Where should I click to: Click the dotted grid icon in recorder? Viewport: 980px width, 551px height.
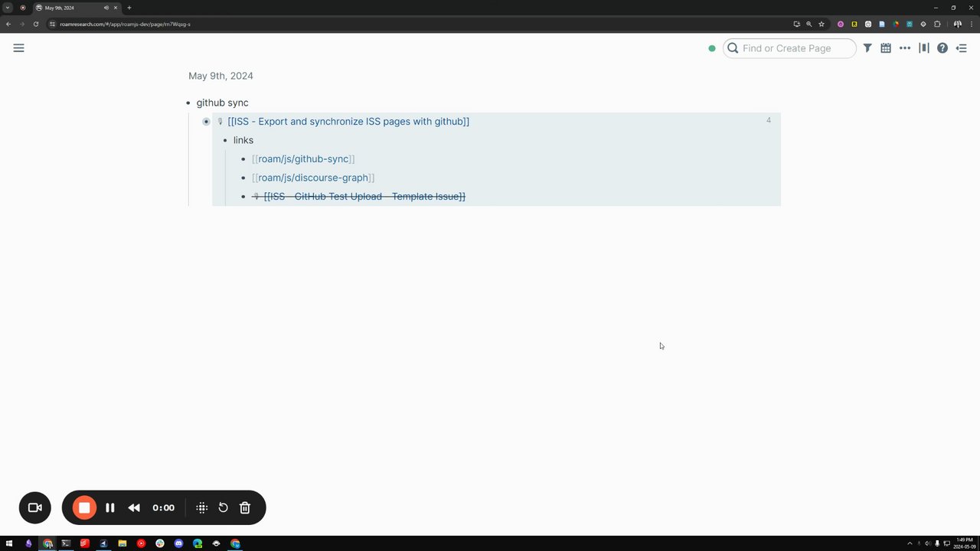coord(202,507)
